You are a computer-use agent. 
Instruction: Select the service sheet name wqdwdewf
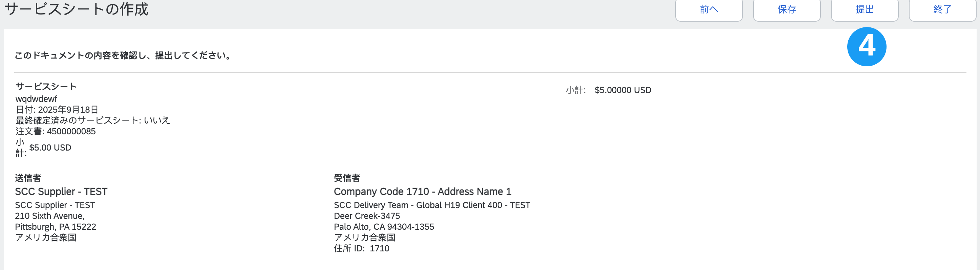[36, 99]
